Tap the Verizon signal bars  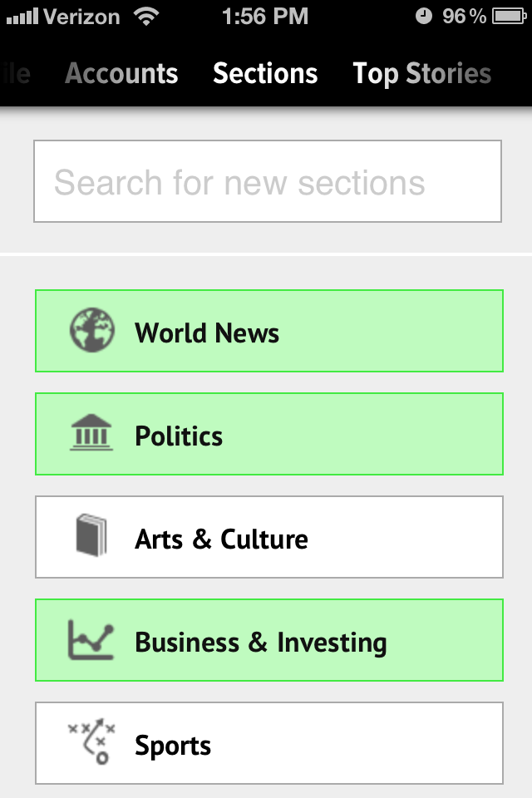point(22,17)
